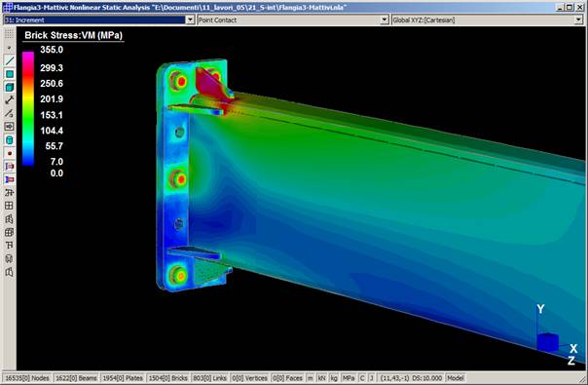
Task: Click the Bricks count in status bar
Action: coord(167,378)
